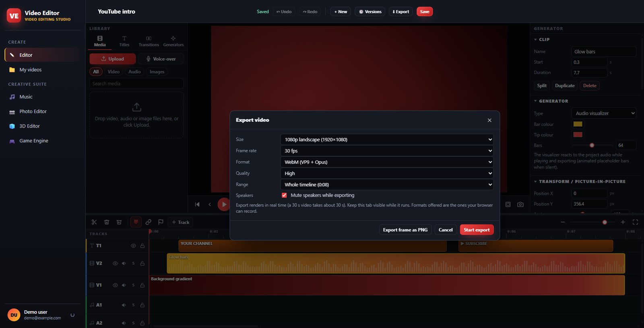The width and height of the screenshot is (644, 328).
Task: Zoom out timeline with the minus icon
Action: pyautogui.click(x=563, y=222)
